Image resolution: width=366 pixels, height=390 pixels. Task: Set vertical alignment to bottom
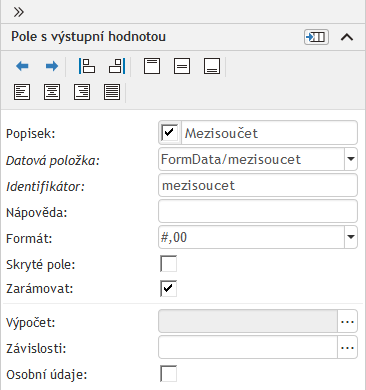(212, 66)
